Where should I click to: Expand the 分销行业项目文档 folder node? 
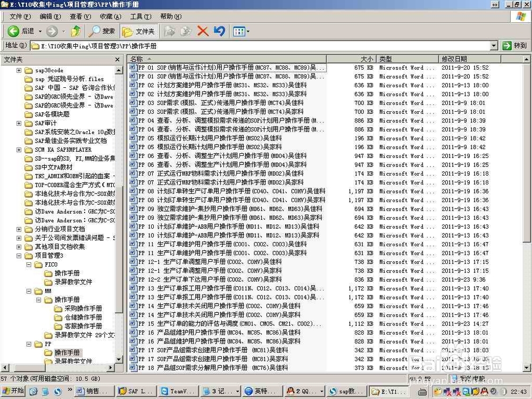[19, 229]
